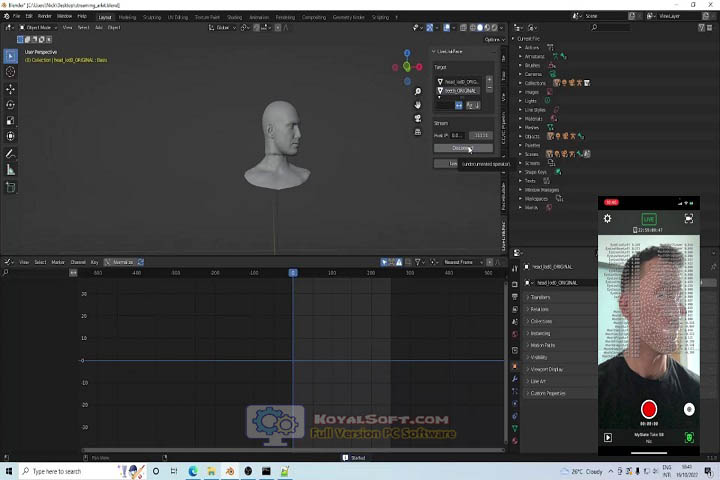
Task: Expand the Viewport Display panel
Action: point(546,369)
